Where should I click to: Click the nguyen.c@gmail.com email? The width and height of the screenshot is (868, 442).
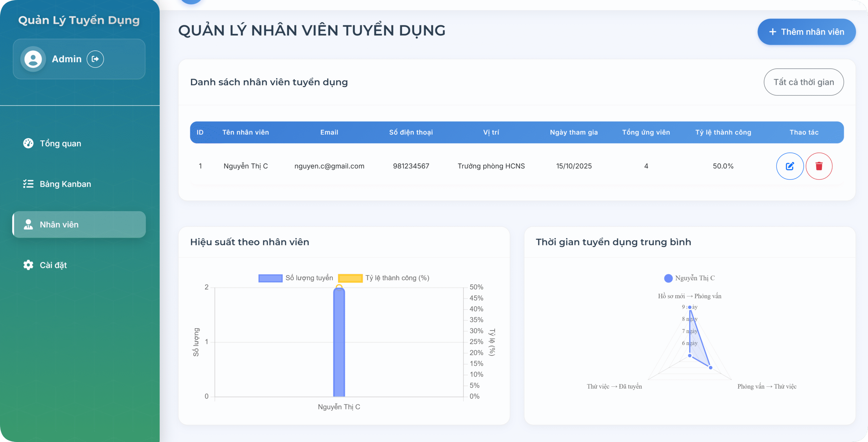329,166
